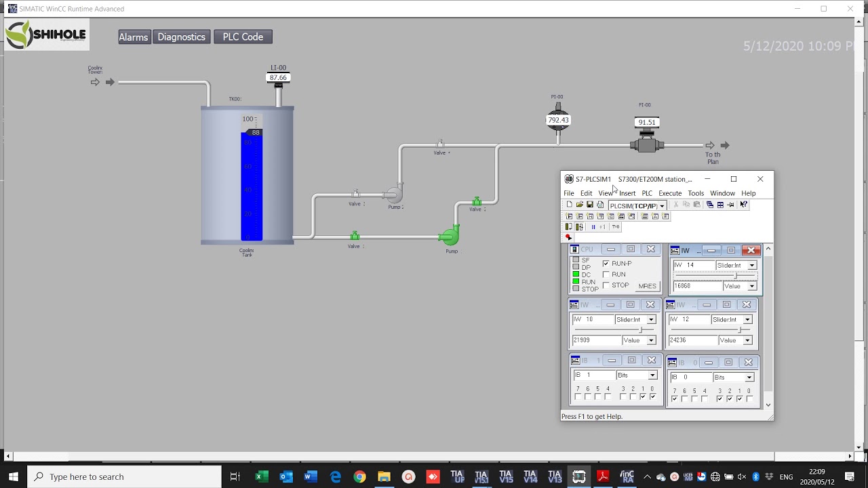Click red record/playback icon in PLCSIM

[568, 237]
